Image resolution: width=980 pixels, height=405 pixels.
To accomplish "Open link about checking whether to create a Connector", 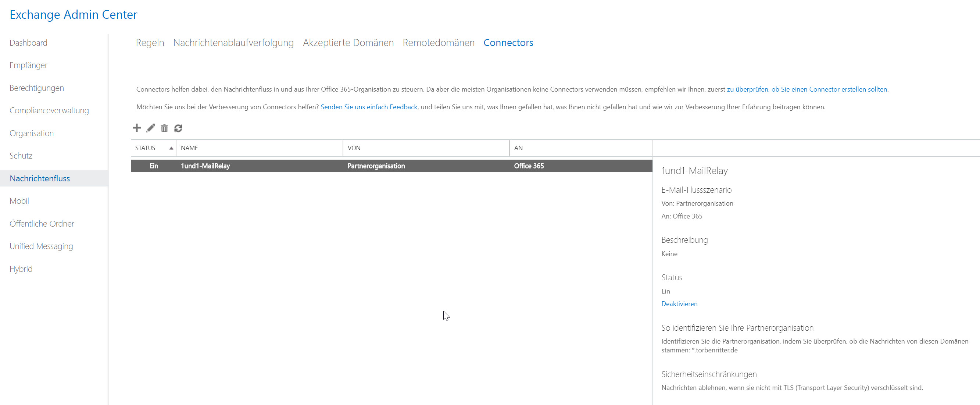I will click(807, 89).
